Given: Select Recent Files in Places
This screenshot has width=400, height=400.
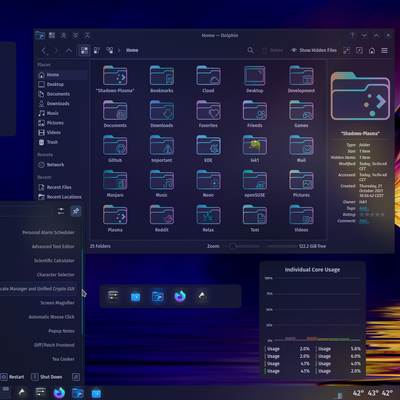Looking at the screenshot, I should (62, 187).
